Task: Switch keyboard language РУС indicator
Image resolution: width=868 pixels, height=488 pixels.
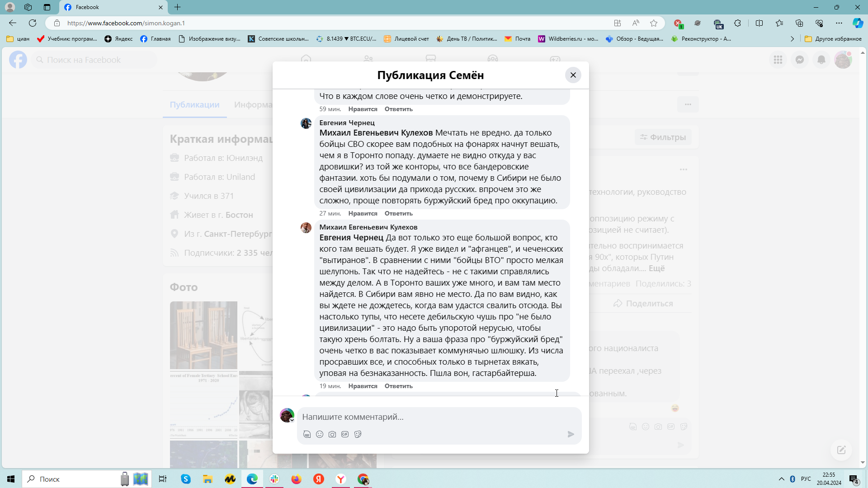Action: 806,479
